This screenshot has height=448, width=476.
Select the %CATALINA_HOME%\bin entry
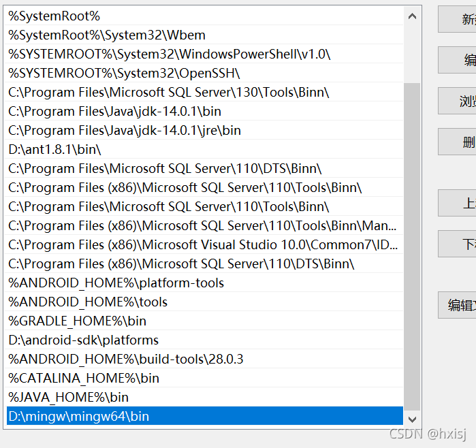click(x=204, y=378)
